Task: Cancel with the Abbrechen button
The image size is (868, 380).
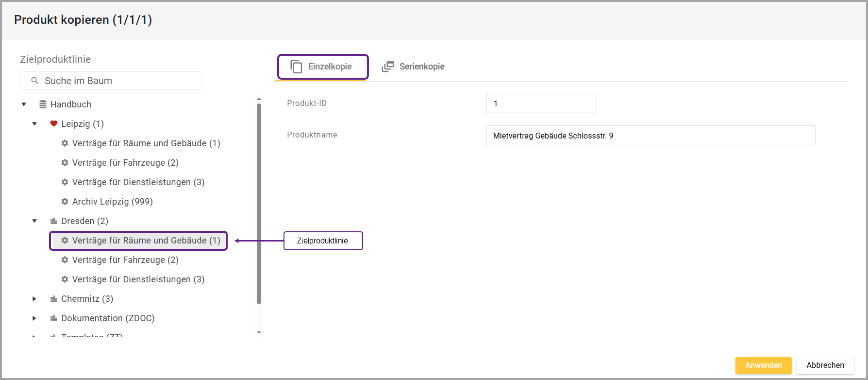Action: pos(825,365)
